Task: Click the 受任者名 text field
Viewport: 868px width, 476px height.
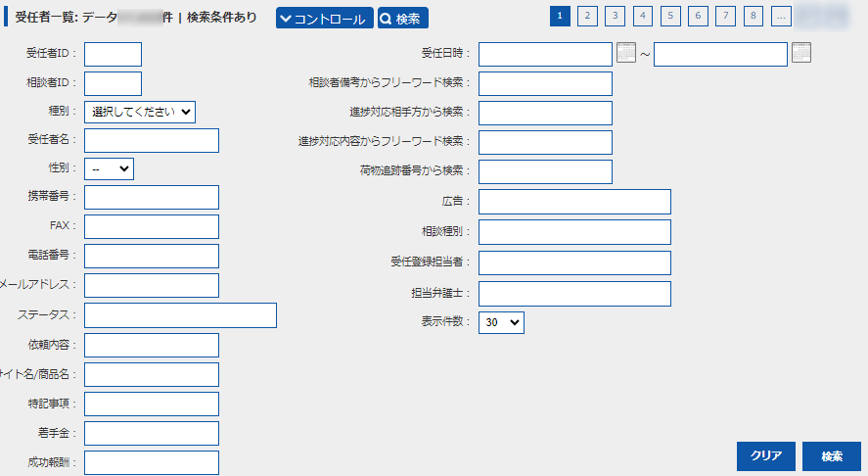Action: (x=152, y=141)
